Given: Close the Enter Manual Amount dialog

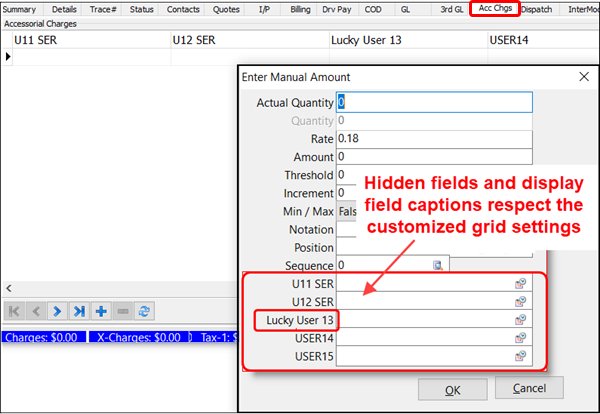Looking at the screenshot, I should (x=584, y=77).
